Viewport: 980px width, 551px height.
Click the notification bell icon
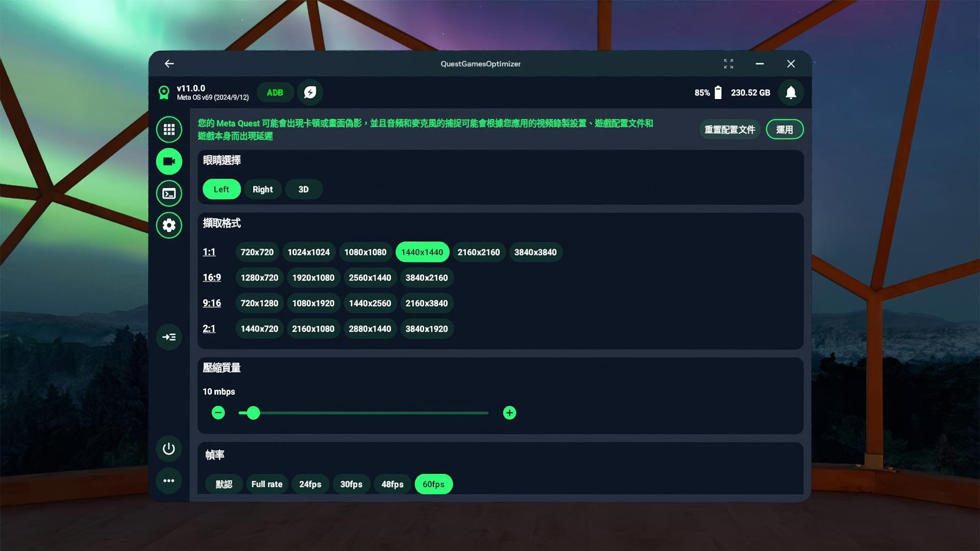click(x=791, y=92)
